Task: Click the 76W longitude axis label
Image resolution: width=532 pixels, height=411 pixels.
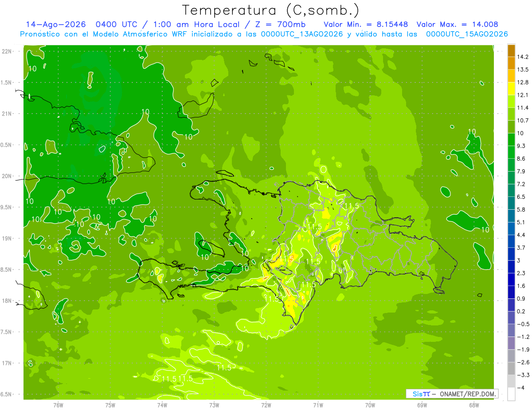Action: (x=58, y=404)
